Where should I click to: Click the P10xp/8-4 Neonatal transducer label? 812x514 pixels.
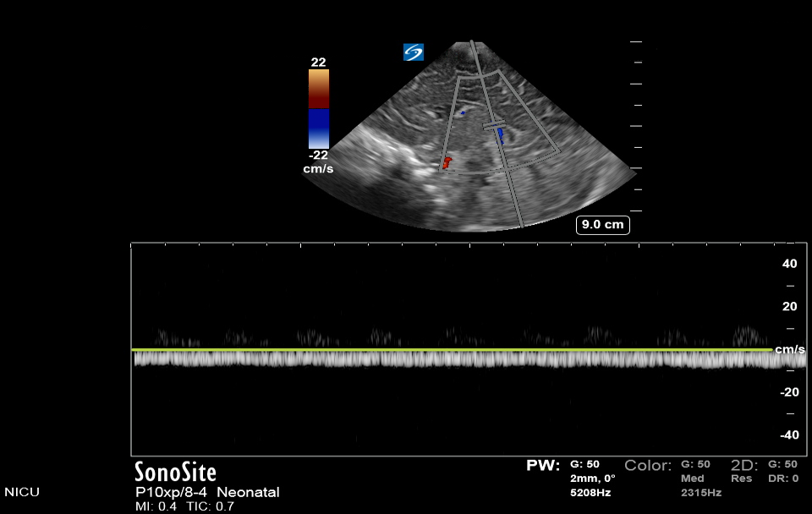(x=207, y=492)
